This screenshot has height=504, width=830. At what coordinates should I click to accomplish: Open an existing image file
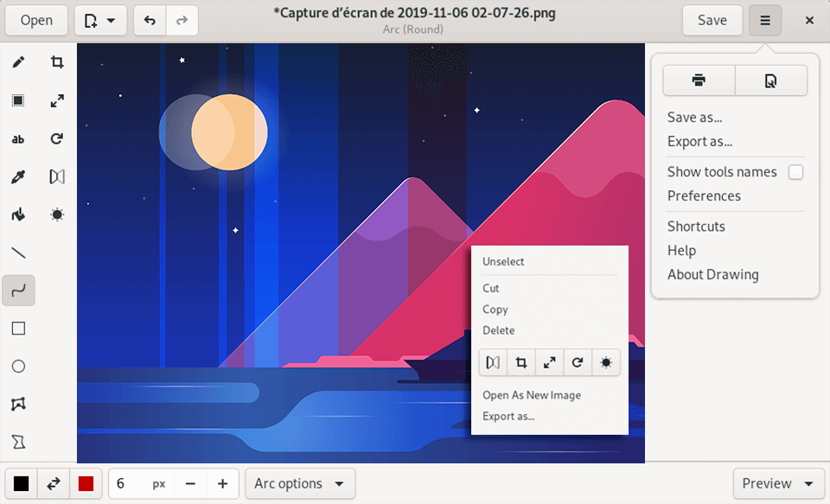[x=35, y=20]
